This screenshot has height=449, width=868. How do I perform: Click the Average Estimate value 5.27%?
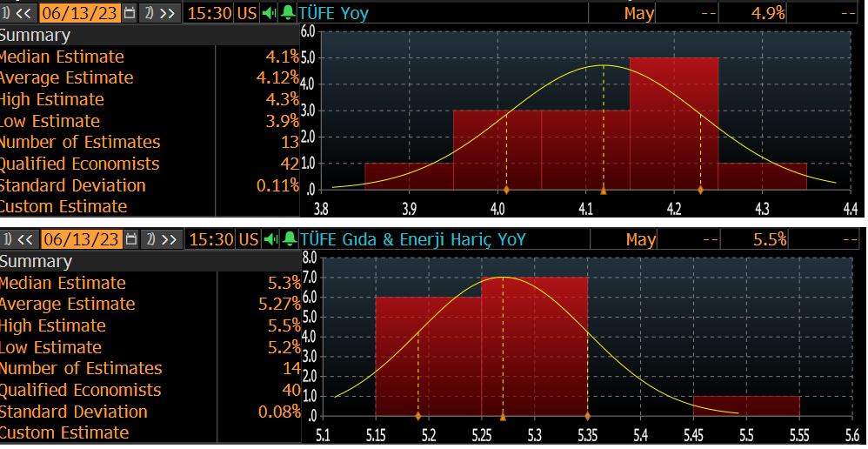[279, 304]
